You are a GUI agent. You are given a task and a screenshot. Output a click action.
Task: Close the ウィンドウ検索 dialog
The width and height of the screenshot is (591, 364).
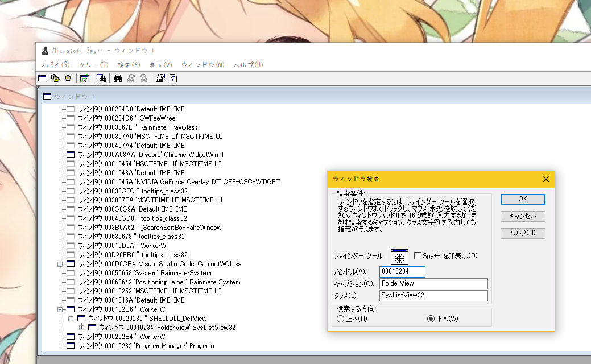(545, 179)
